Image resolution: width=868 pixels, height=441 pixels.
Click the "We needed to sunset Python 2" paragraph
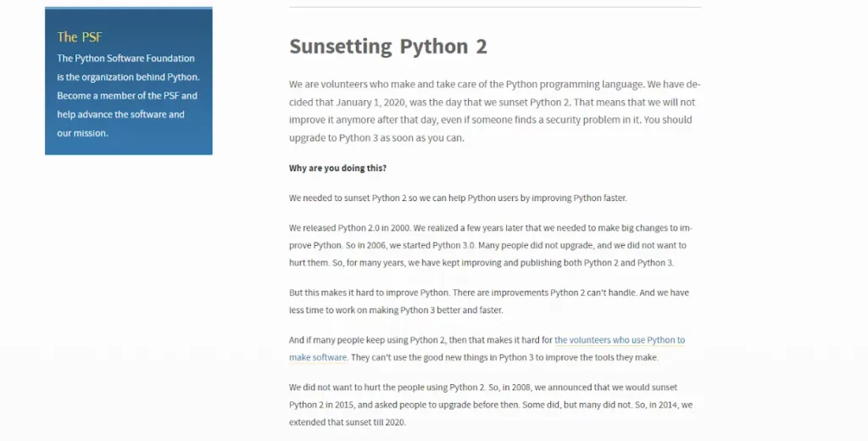tap(458, 198)
